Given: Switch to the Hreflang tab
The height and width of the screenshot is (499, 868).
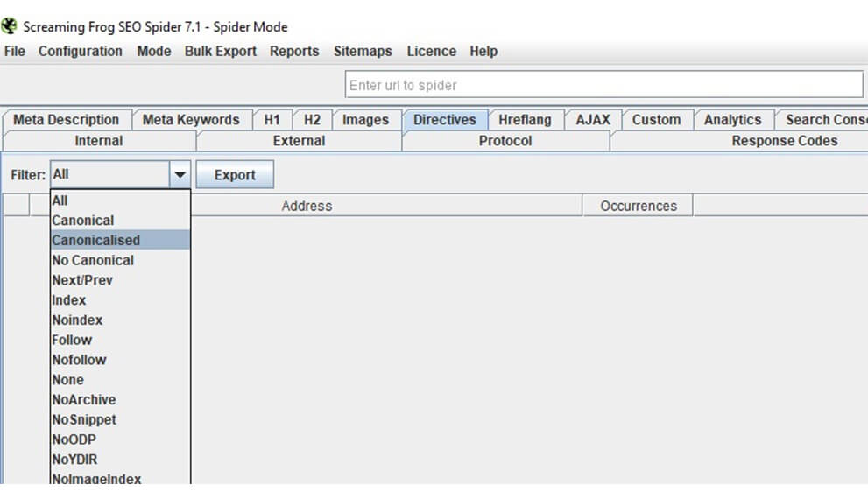Looking at the screenshot, I should tap(525, 119).
